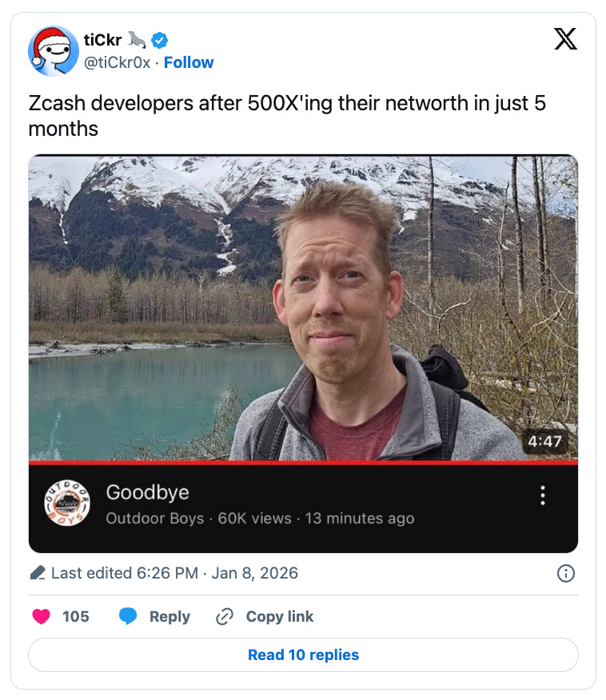Click the chain link copy icon
The image size is (606, 700).
click(x=225, y=617)
